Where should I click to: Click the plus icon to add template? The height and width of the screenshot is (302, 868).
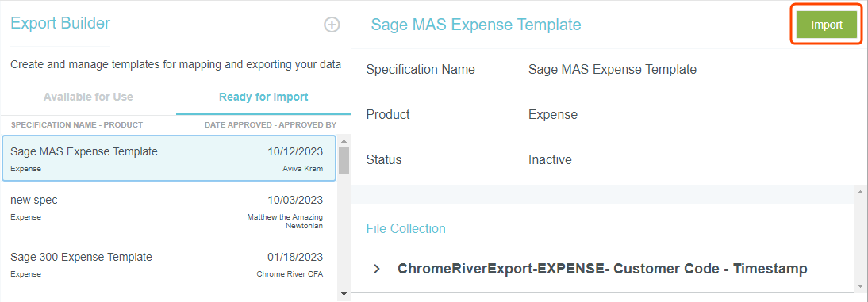click(x=332, y=25)
